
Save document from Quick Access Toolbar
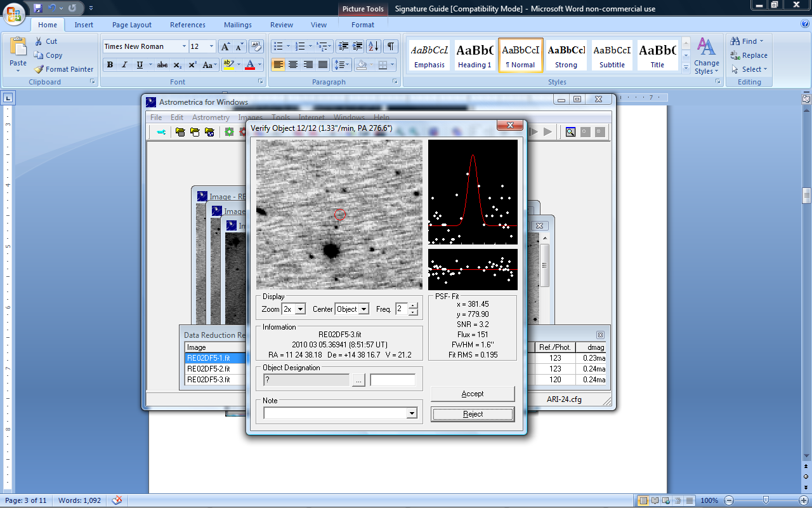click(x=38, y=8)
